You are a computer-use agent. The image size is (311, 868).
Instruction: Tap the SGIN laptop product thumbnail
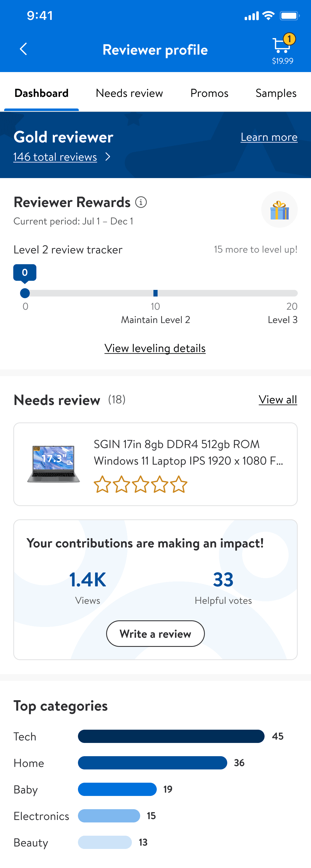pos(54,464)
